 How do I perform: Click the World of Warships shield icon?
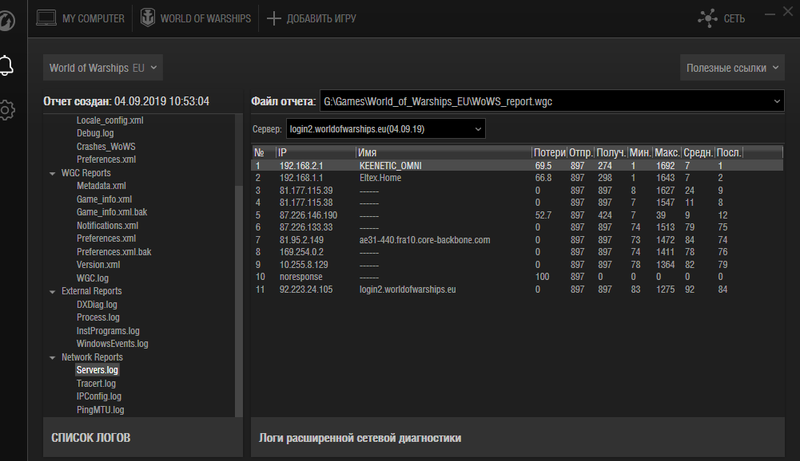[147, 18]
